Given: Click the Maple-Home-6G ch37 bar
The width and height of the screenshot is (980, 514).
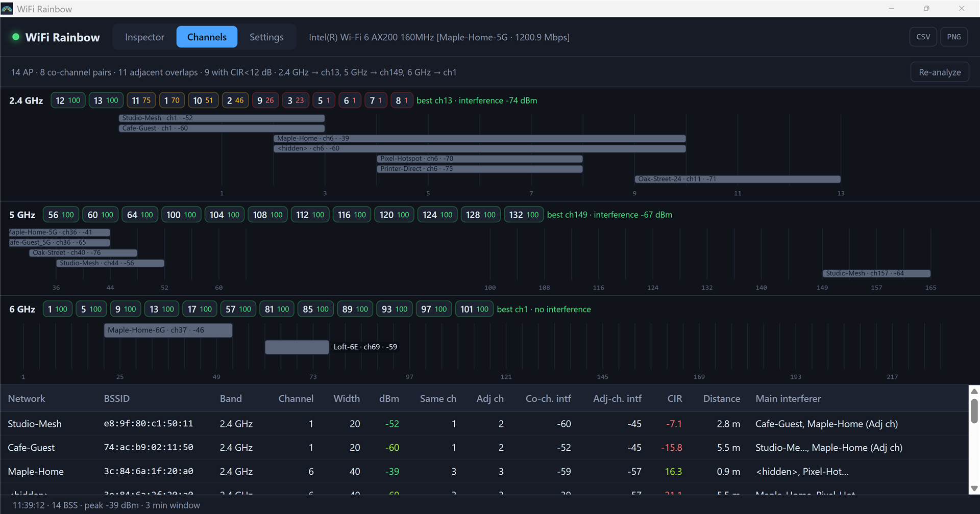Looking at the screenshot, I should click(x=168, y=330).
